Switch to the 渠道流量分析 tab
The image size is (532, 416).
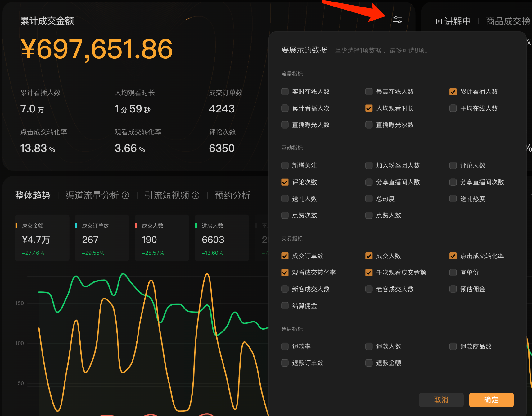(x=92, y=195)
